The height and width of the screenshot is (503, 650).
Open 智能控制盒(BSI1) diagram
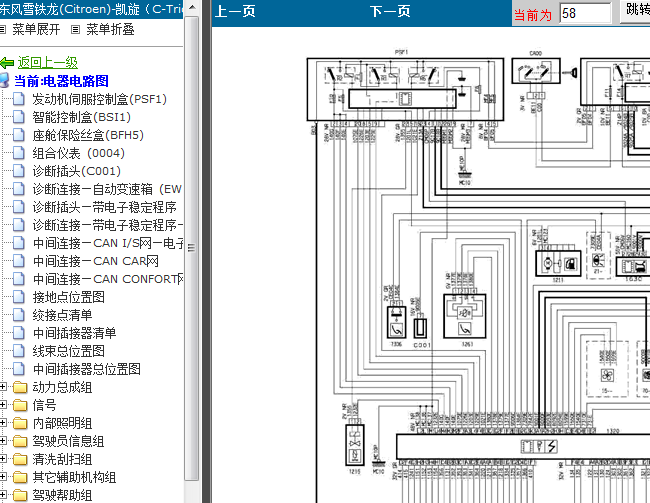coord(82,117)
